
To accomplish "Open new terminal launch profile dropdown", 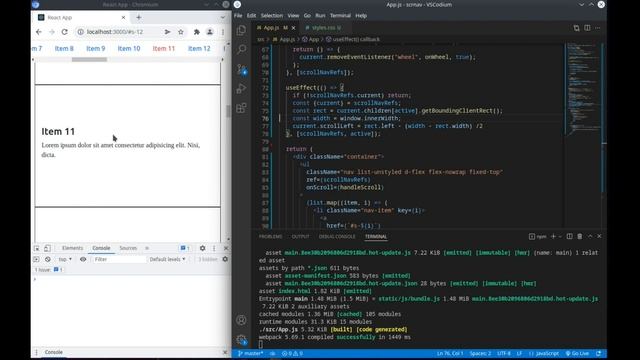I will (560, 236).
